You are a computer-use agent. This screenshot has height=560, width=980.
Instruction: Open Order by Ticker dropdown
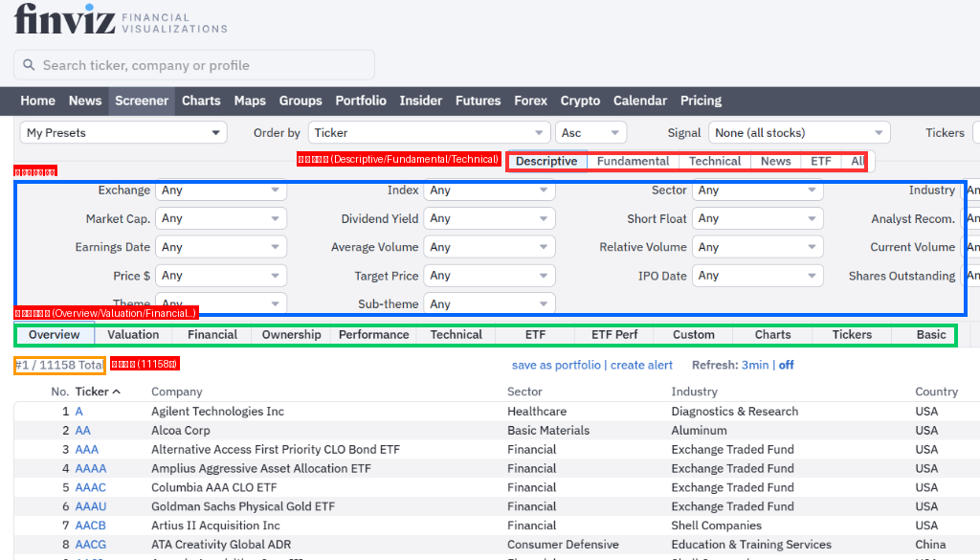(430, 132)
